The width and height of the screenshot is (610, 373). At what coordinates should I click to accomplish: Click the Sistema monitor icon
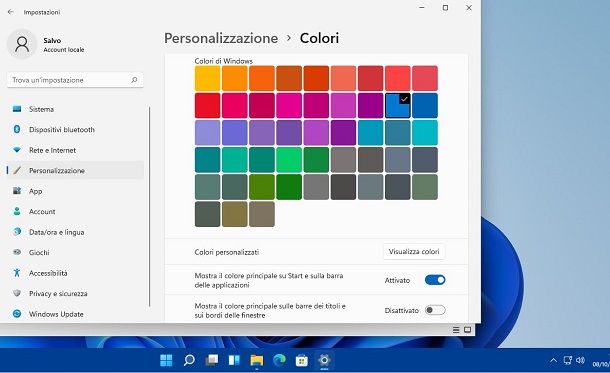coord(17,109)
